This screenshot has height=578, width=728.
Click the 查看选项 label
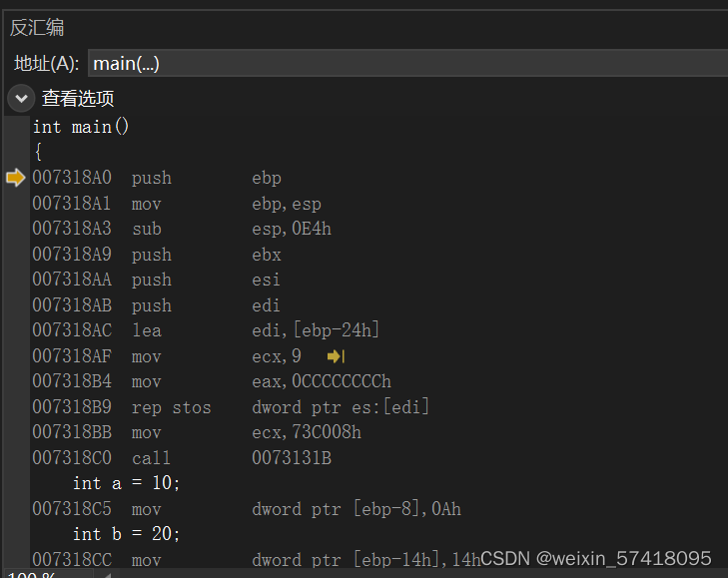pyautogui.click(x=78, y=99)
